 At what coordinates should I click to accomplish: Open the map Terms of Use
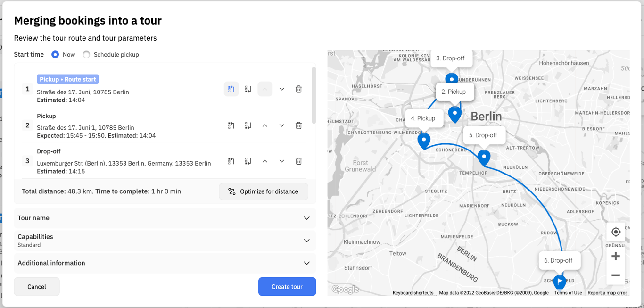coord(568,293)
